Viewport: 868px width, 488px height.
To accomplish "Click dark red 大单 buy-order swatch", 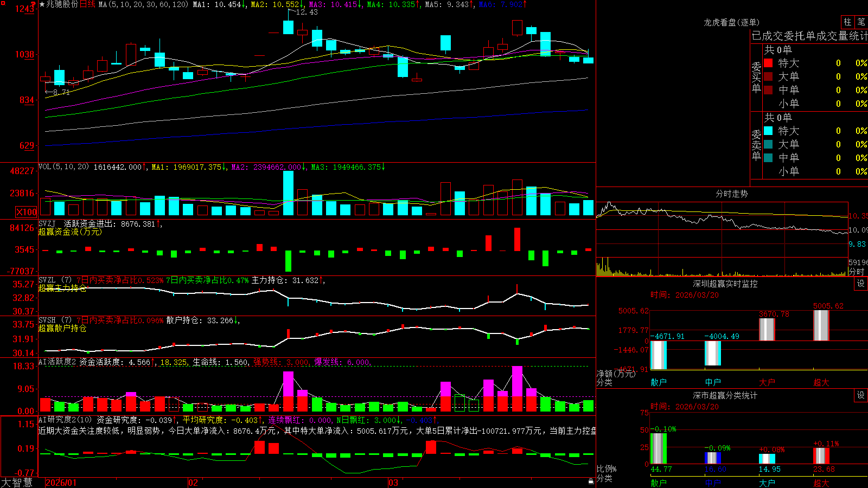I will pyautogui.click(x=768, y=76).
